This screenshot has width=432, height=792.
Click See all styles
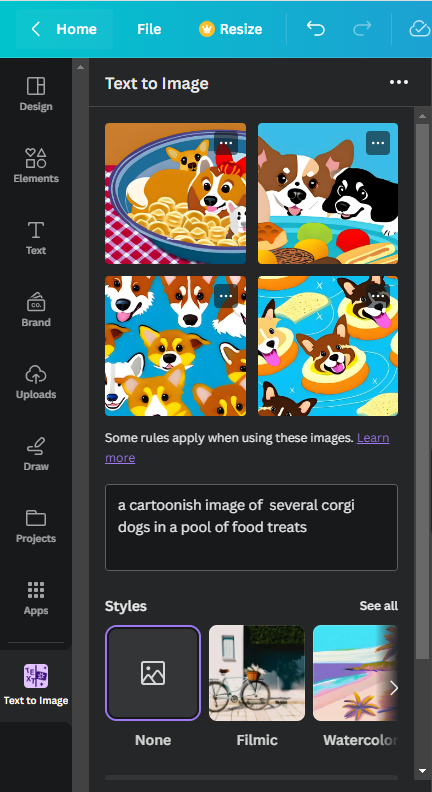click(x=378, y=606)
